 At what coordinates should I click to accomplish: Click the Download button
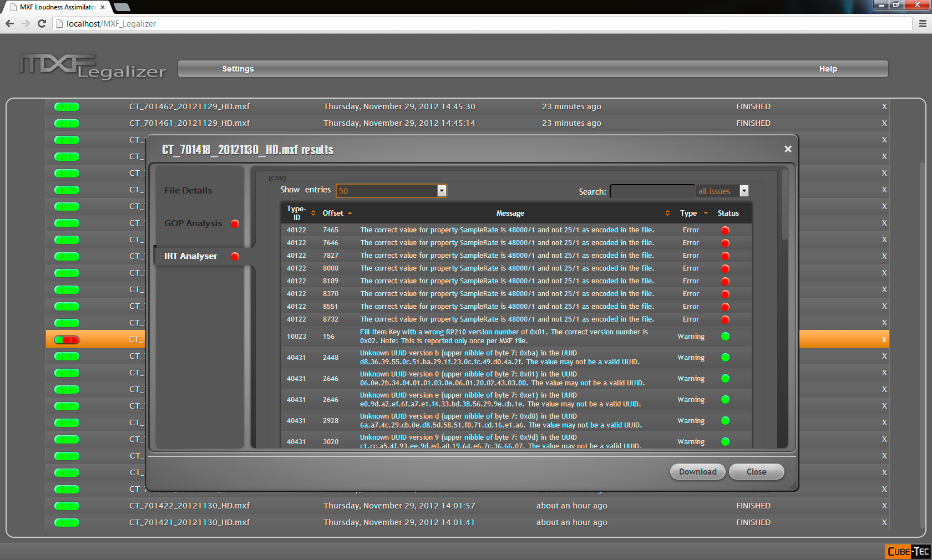click(697, 472)
